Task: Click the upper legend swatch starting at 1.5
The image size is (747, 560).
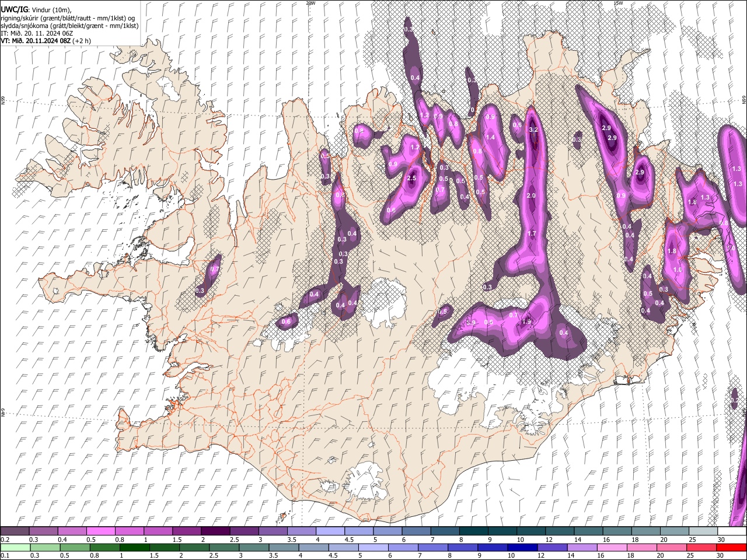Action: pos(186,531)
